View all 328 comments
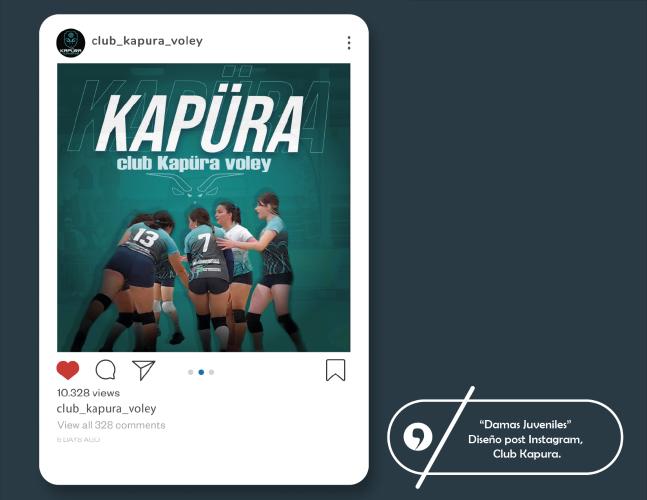The image size is (647, 500). point(111,425)
